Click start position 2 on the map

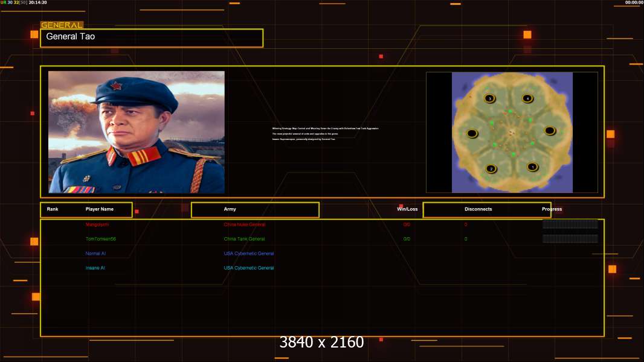[x=491, y=168]
